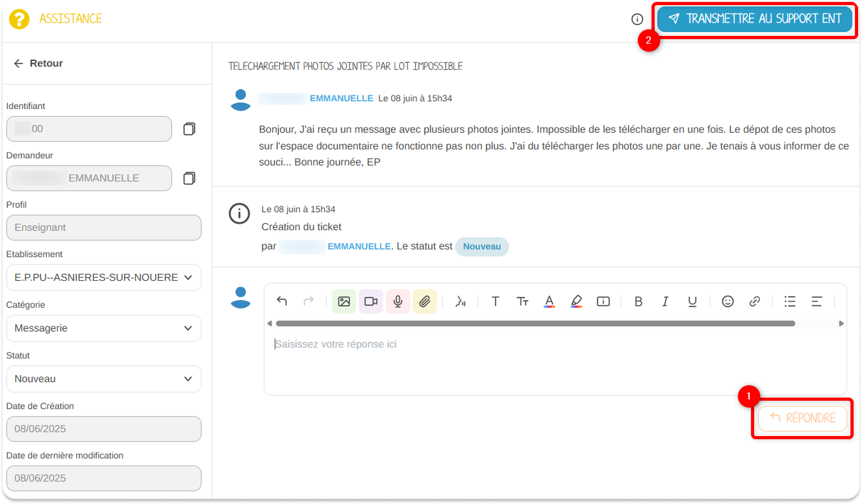This screenshot has height=504, width=862.
Task: Copy the Demandeur name with copy icon
Action: pyautogui.click(x=189, y=178)
